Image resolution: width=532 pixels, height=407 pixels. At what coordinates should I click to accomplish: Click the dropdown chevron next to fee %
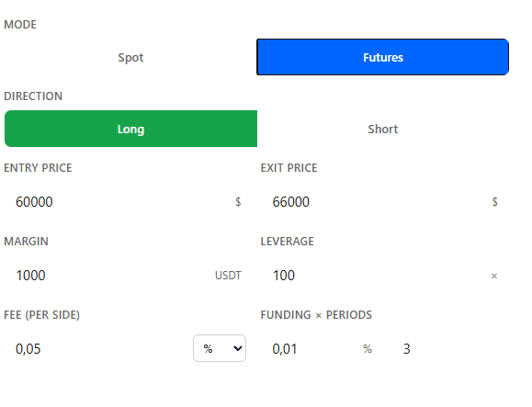click(238, 348)
